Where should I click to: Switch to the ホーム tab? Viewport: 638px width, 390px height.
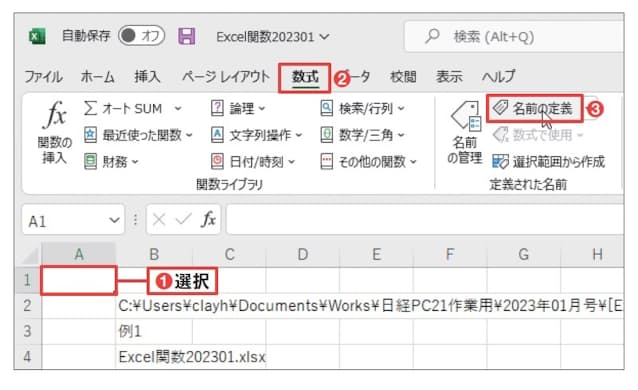97,77
